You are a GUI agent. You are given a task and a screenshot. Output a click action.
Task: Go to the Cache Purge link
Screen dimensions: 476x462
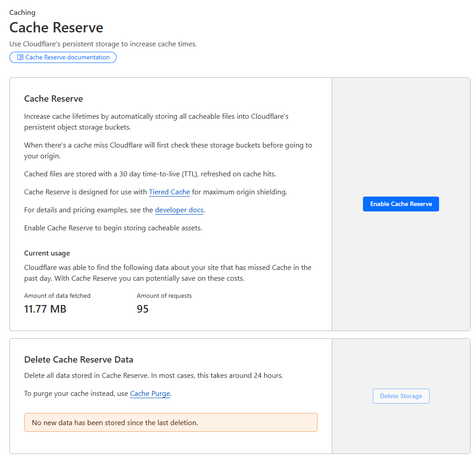150,394
